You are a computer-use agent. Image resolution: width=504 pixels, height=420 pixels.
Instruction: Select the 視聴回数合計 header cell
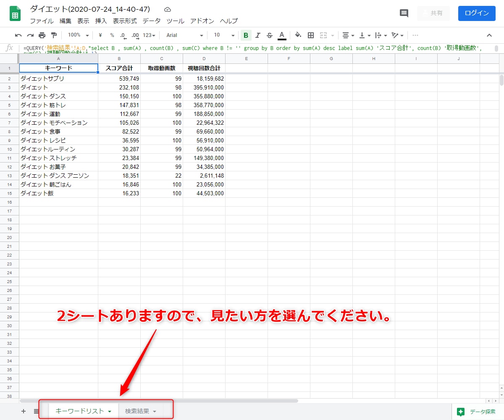204,68
